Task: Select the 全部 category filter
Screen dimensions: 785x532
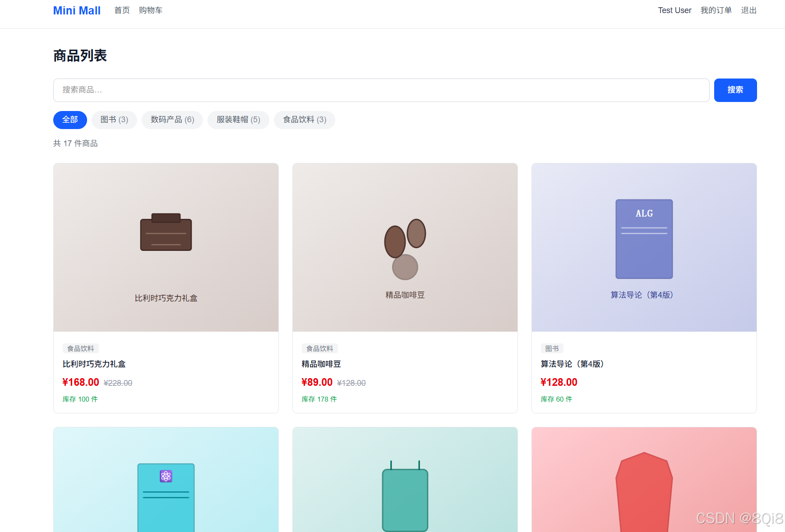Action: (70, 120)
